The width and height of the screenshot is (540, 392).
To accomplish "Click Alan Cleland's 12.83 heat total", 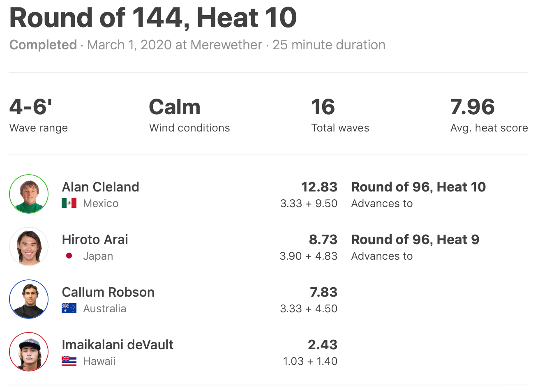I will (319, 187).
